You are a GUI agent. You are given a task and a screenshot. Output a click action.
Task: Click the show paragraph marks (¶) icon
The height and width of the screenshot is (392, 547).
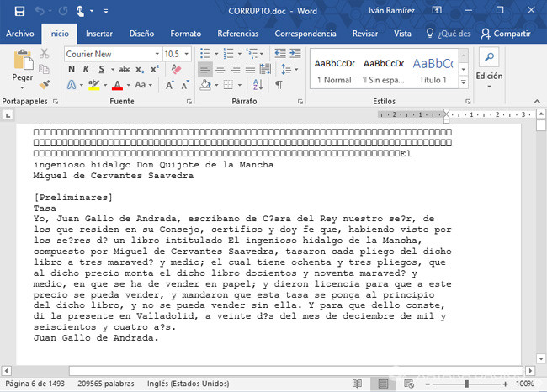(x=279, y=85)
